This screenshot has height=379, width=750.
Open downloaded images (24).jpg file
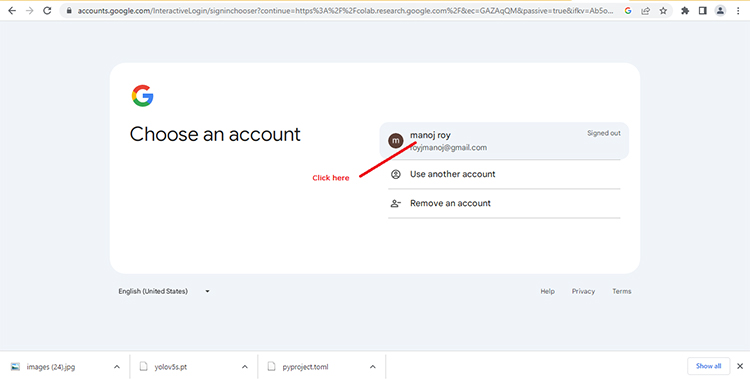click(51, 367)
